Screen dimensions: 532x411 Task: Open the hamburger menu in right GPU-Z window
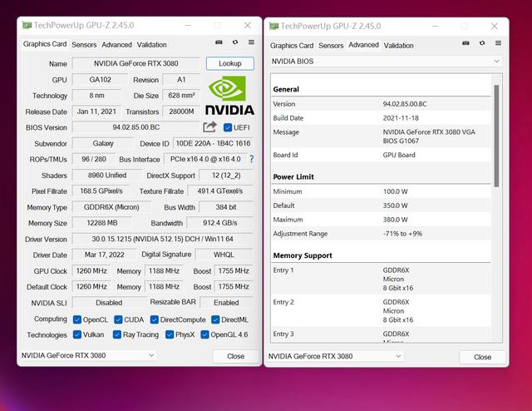(498, 43)
